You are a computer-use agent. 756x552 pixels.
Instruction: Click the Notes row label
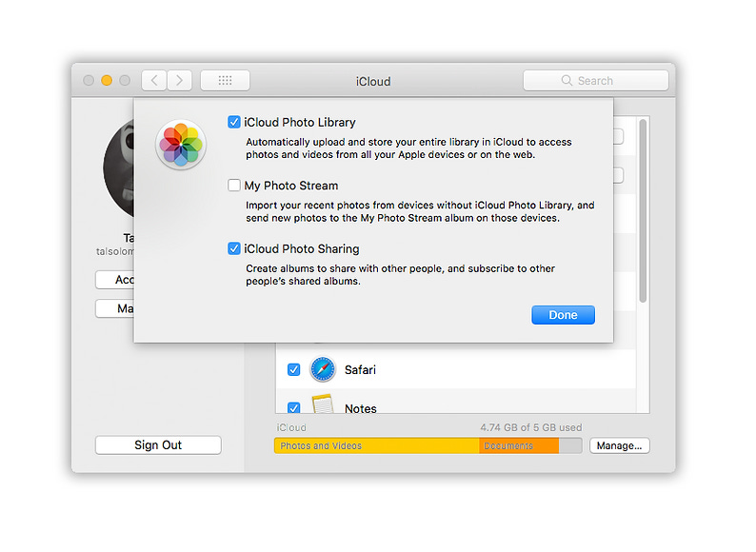[x=361, y=408]
